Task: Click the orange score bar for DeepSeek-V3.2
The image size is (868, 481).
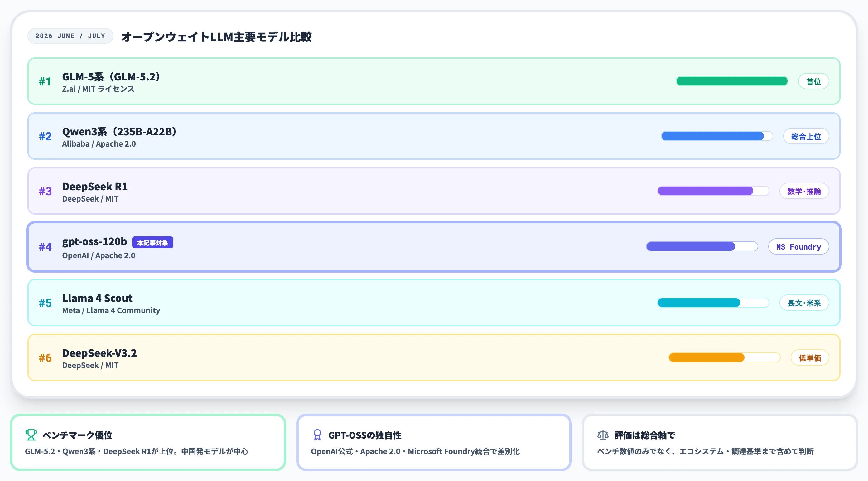Action: pos(725,358)
